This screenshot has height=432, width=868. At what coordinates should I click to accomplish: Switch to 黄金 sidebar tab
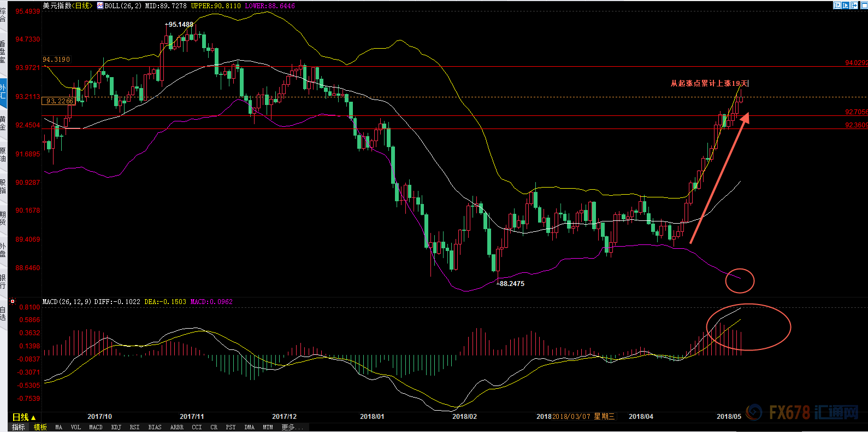coord(3,123)
